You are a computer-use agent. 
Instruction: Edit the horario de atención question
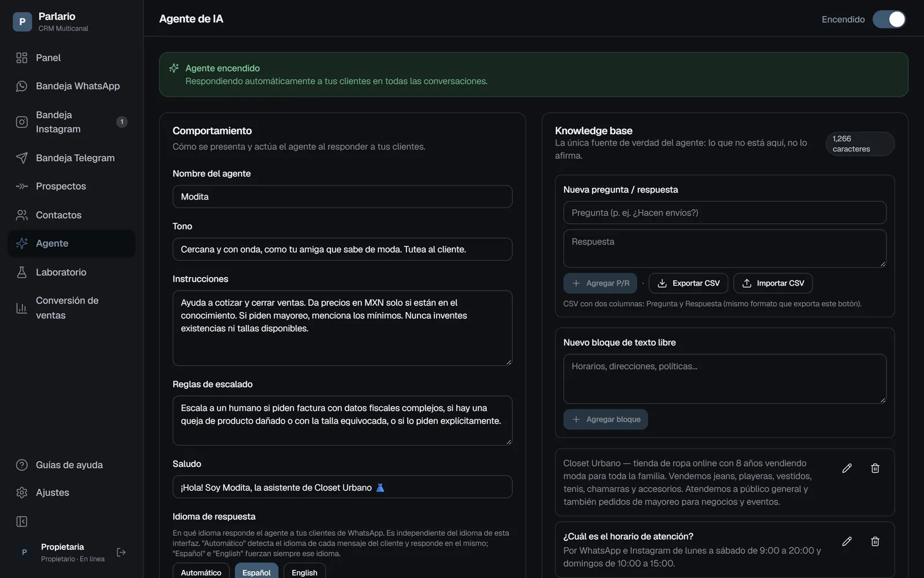click(x=847, y=542)
